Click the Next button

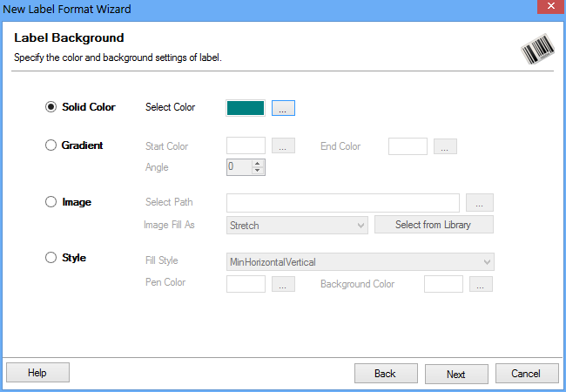click(x=456, y=374)
